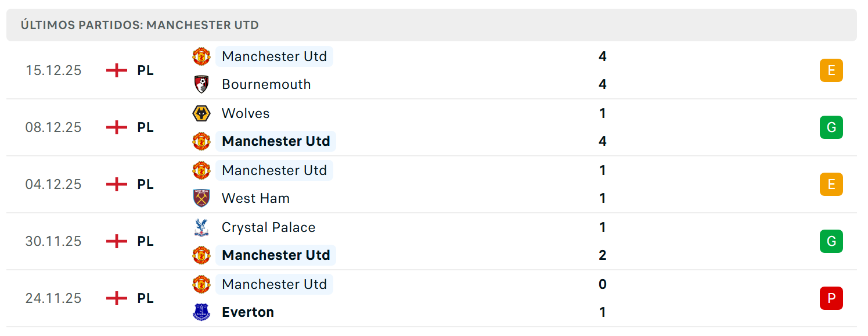Click orange E draw badge for Bournemouth match
Screen dimensions: 868x336
pyautogui.click(x=831, y=70)
